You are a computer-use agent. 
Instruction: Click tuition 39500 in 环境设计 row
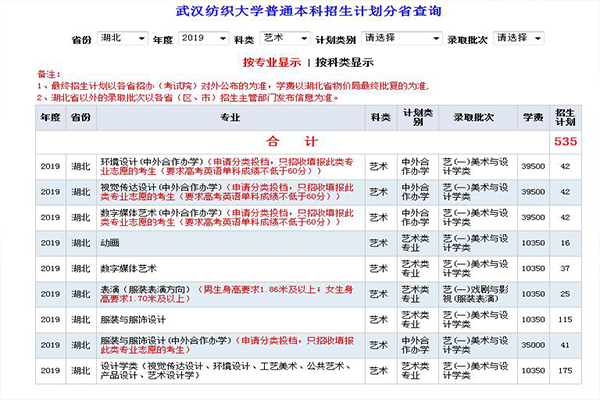pyautogui.click(x=533, y=167)
